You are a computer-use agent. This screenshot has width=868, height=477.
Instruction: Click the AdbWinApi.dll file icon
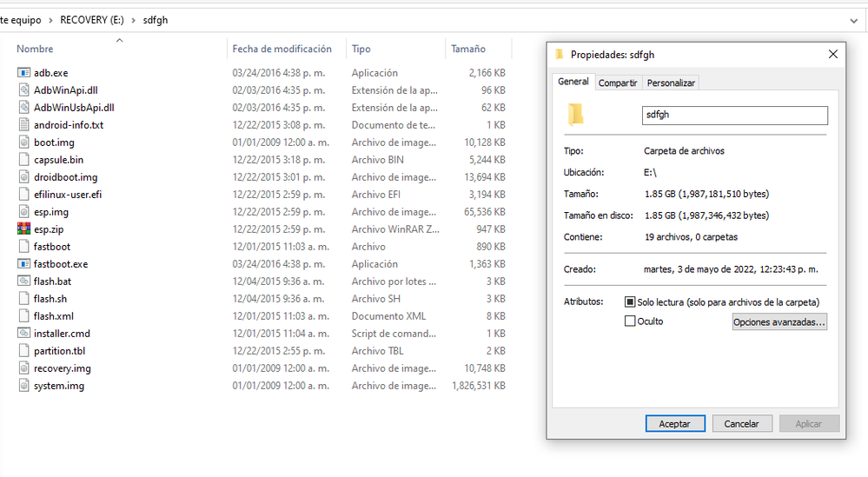point(23,90)
